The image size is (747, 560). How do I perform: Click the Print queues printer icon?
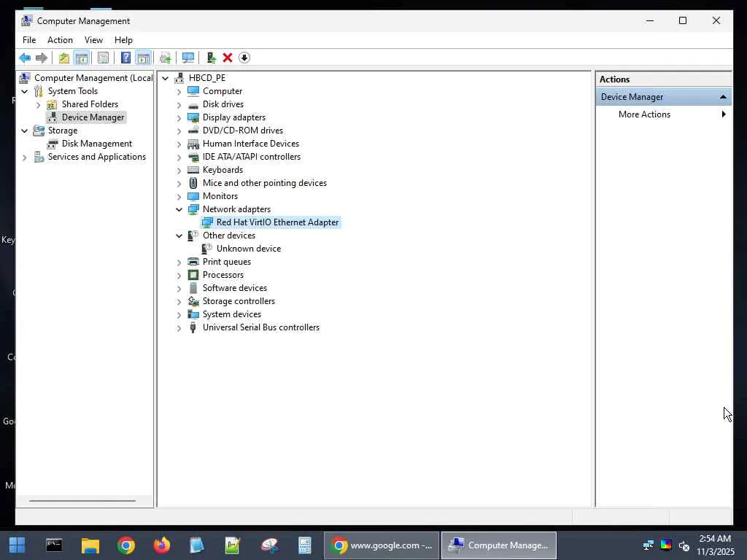(193, 262)
